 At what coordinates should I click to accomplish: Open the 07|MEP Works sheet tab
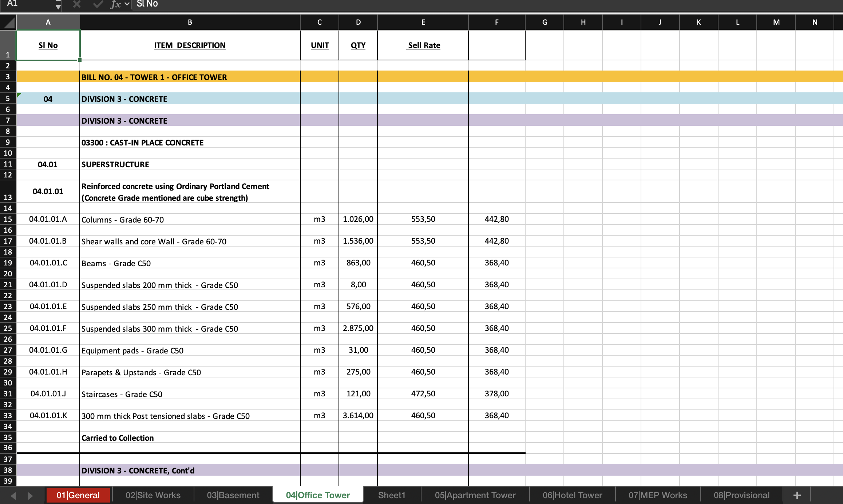[x=657, y=495]
